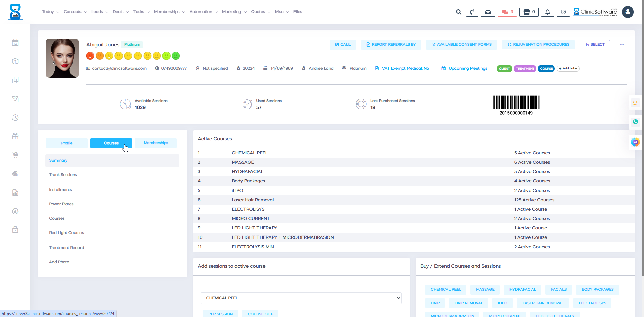The width and height of the screenshot is (644, 317).
Task: Open the Files menu item
Action: 297,12
